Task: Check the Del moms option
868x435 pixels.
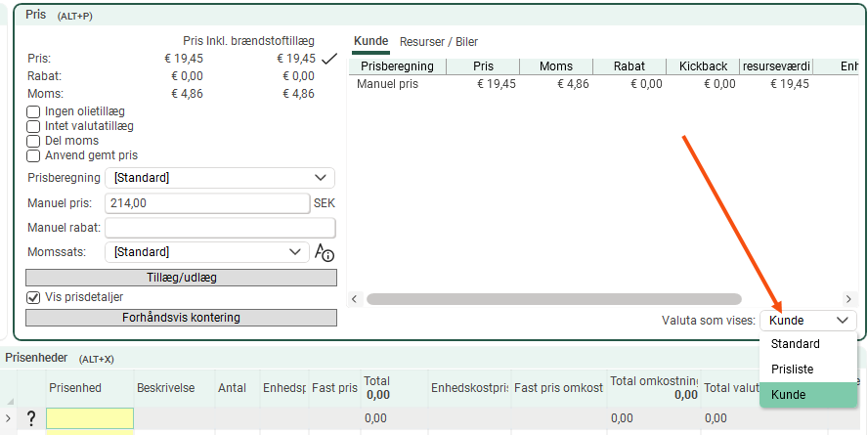Action: point(33,141)
